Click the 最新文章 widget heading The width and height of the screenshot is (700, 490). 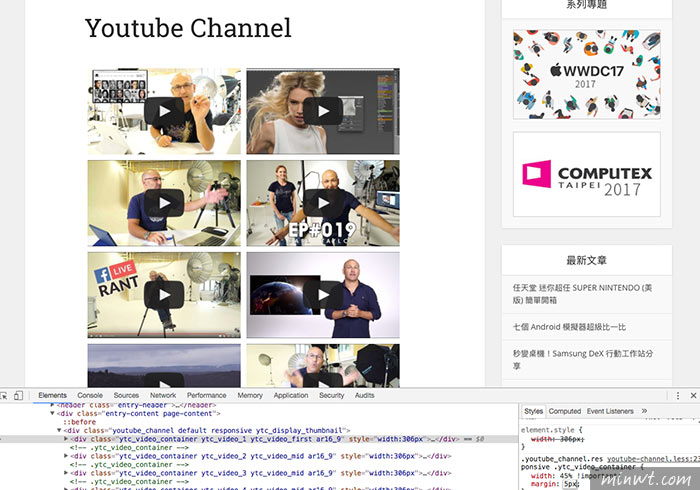tap(587, 260)
